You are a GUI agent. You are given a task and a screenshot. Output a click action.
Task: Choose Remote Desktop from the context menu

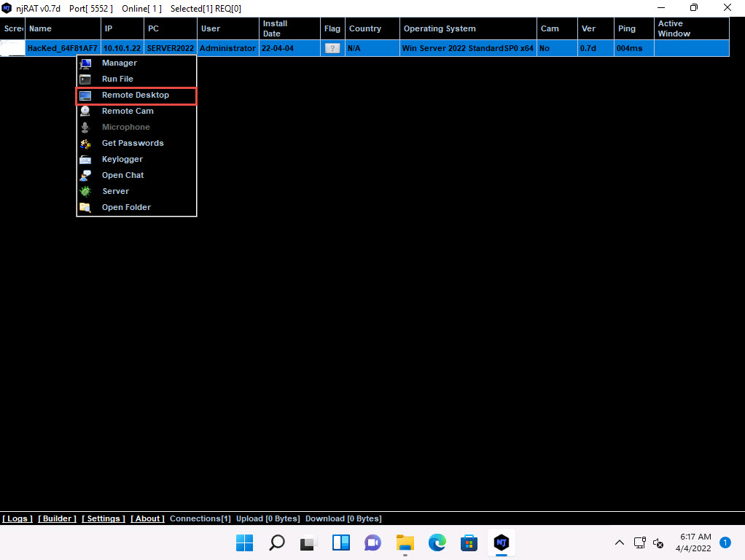[136, 96]
